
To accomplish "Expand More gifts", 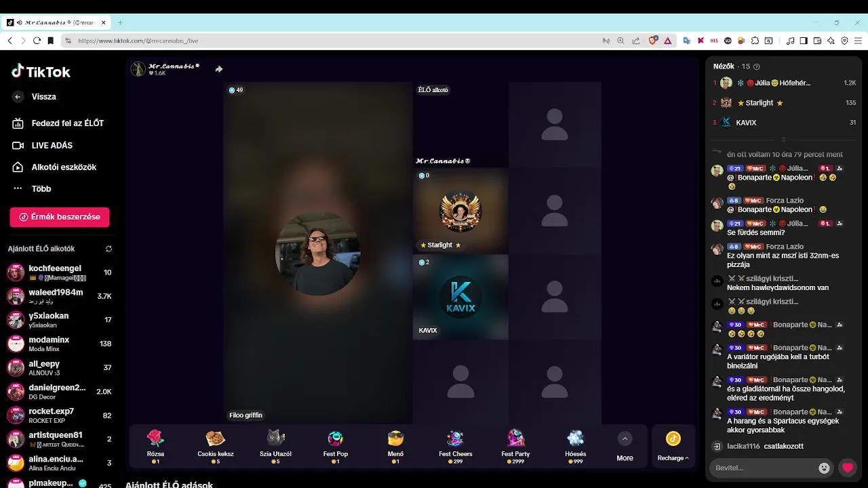I will pos(625,447).
